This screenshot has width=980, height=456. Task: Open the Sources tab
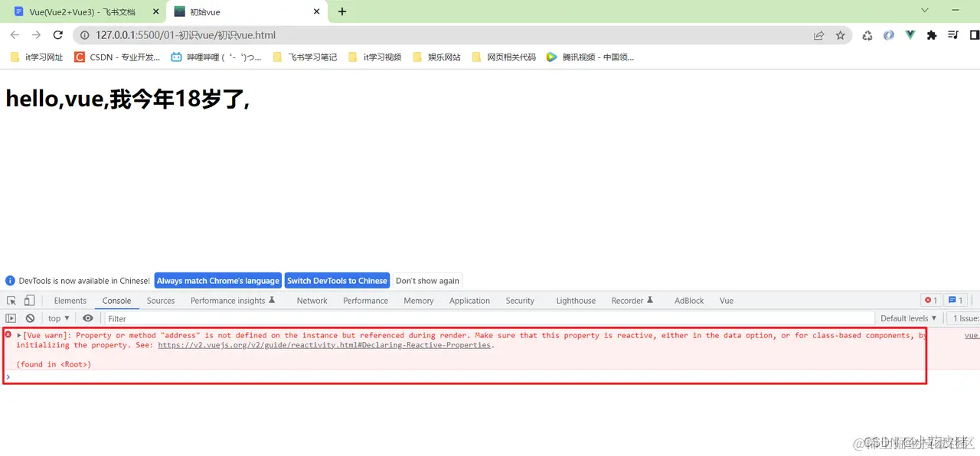161,301
